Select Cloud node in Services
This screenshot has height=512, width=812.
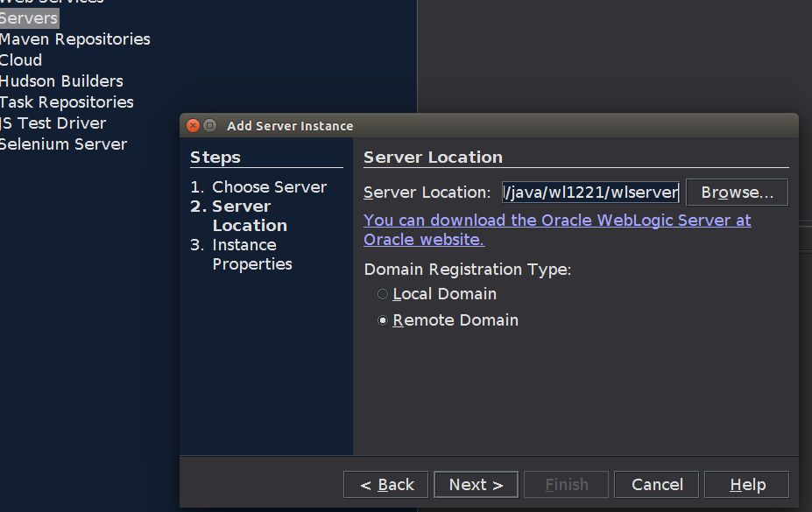pos(21,60)
